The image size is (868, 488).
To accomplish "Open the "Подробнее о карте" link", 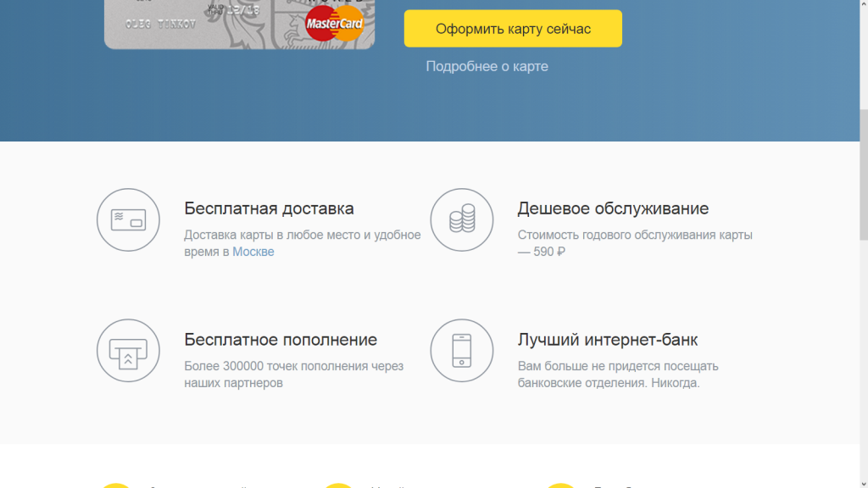I will pos(487,66).
